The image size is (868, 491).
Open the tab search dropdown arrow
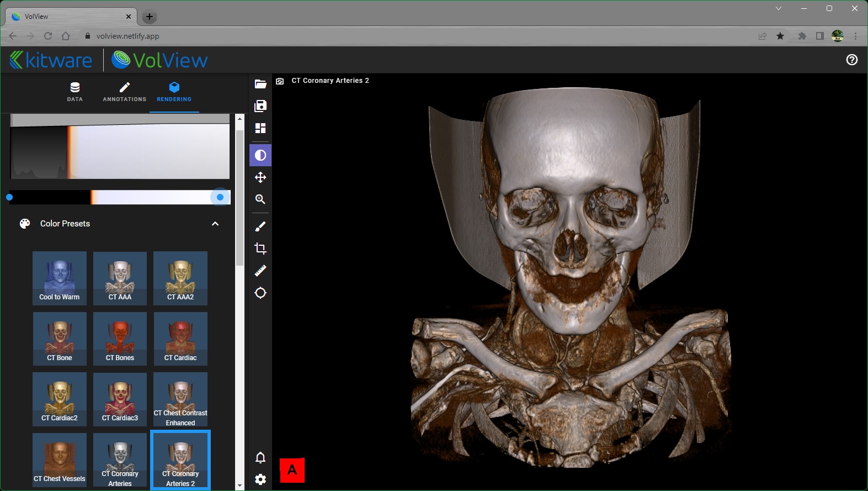pyautogui.click(x=779, y=8)
